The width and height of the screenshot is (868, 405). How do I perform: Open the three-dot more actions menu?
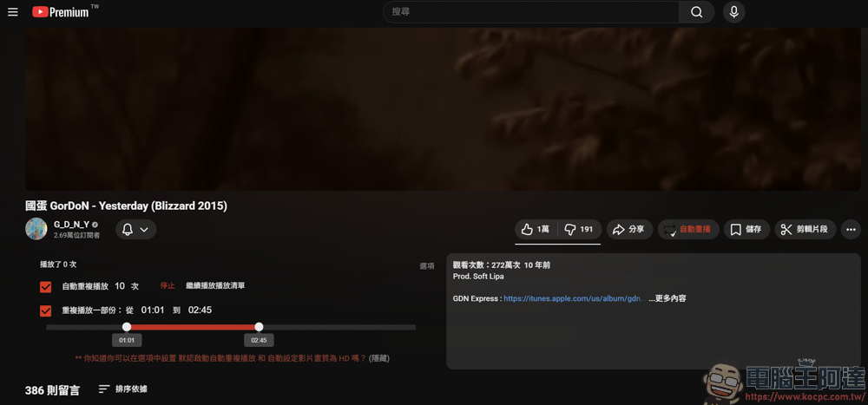click(x=851, y=230)
